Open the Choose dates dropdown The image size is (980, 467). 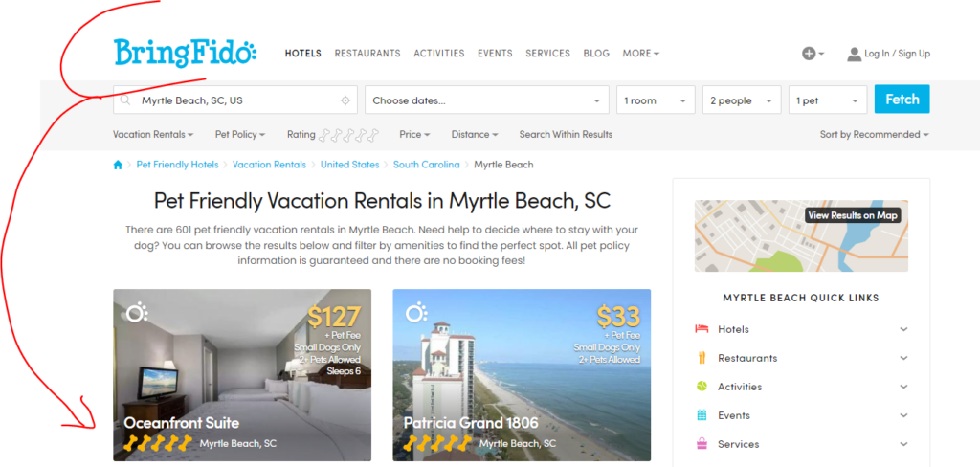[487, 100]
